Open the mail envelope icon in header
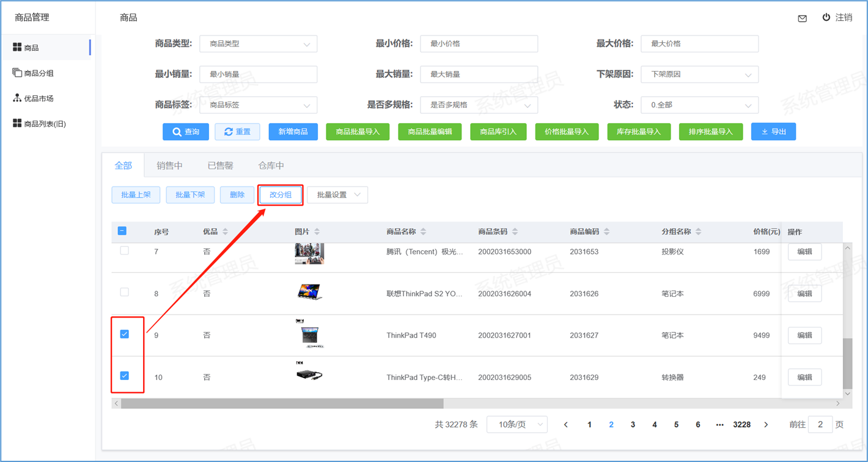The width and height of the screenshot is (868, 462). (x=802, y=18)
